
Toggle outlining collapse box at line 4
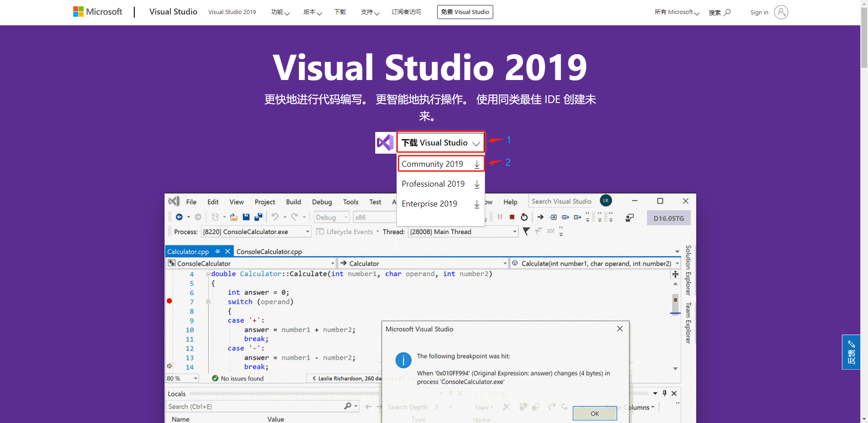208,274
